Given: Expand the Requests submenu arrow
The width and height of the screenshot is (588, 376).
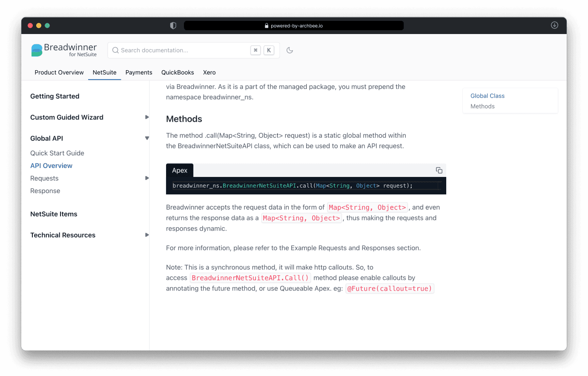Looking at the screenshot, I should point(147,178).
